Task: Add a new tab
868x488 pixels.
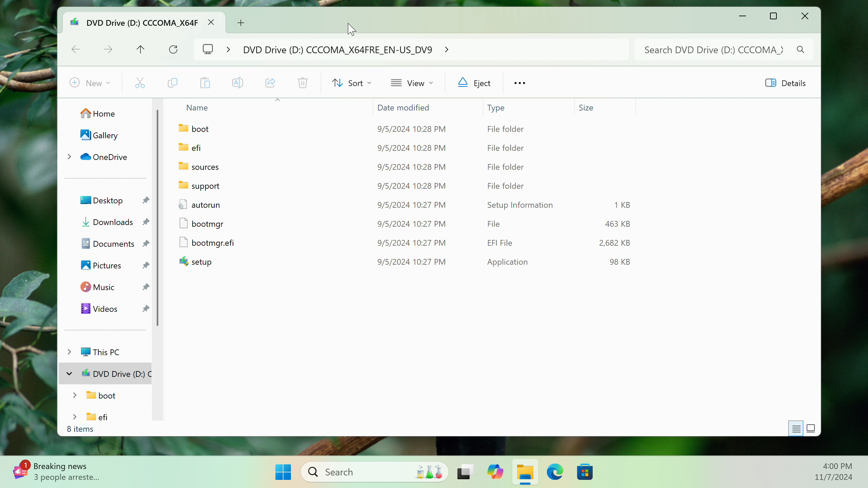Action: click(241, 23)
